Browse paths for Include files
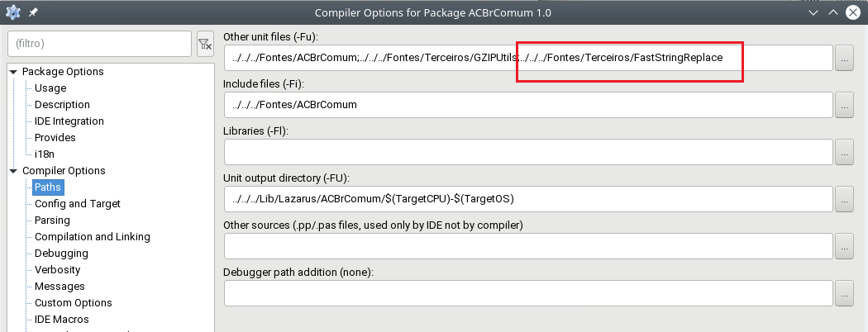Image resolution: width=868 pixels, height=332 pixels. pos(844,105)
